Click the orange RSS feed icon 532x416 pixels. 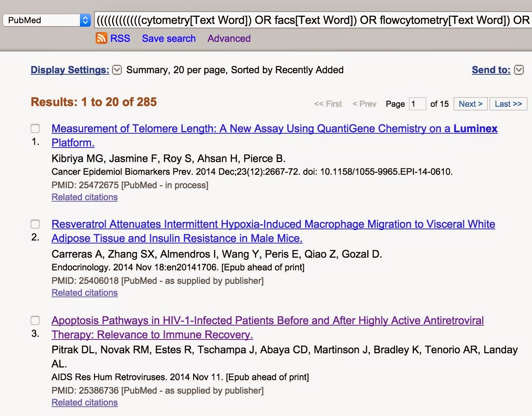click(x=101, y=38)
